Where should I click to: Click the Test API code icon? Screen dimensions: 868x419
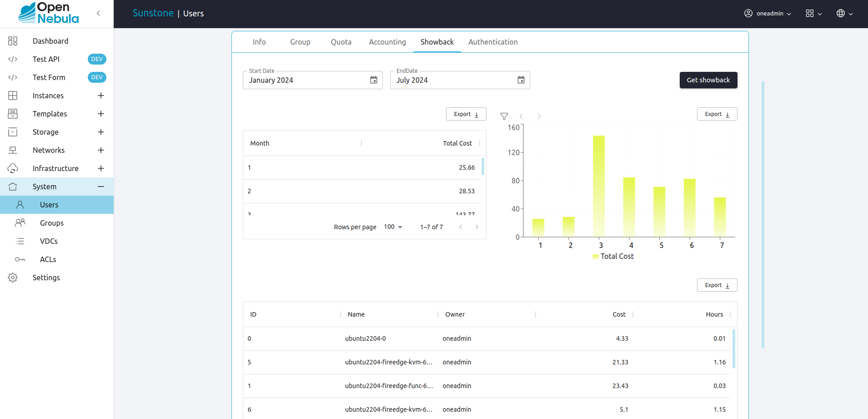tap(13, 59)
